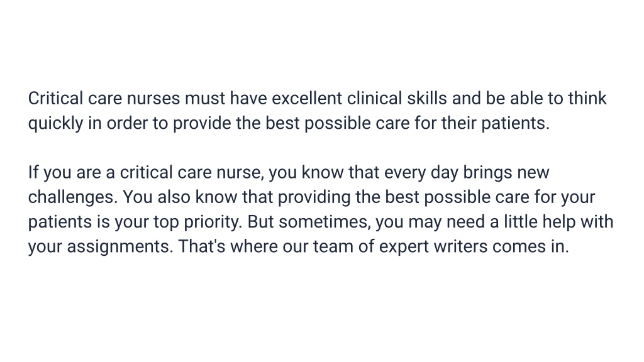The width and height of the screenshot is (644, 362).
Task: Click the word "order" in the first paragraph
Action: pos(127,123)
